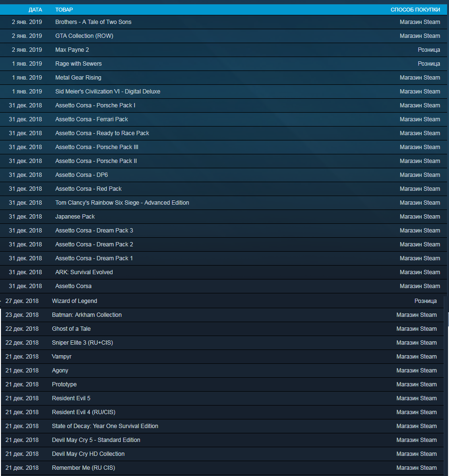
Task: Click Resident Evil 5
Action: point(71,398)
